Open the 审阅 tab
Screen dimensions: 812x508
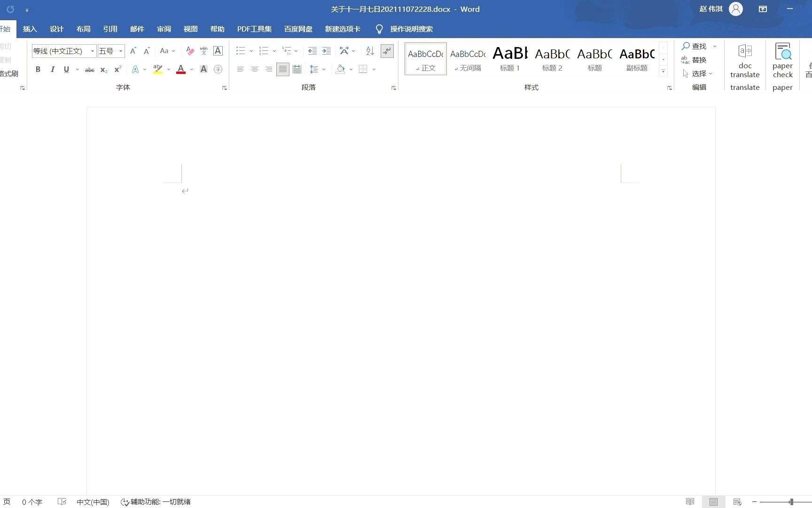[x=164, y=29]
